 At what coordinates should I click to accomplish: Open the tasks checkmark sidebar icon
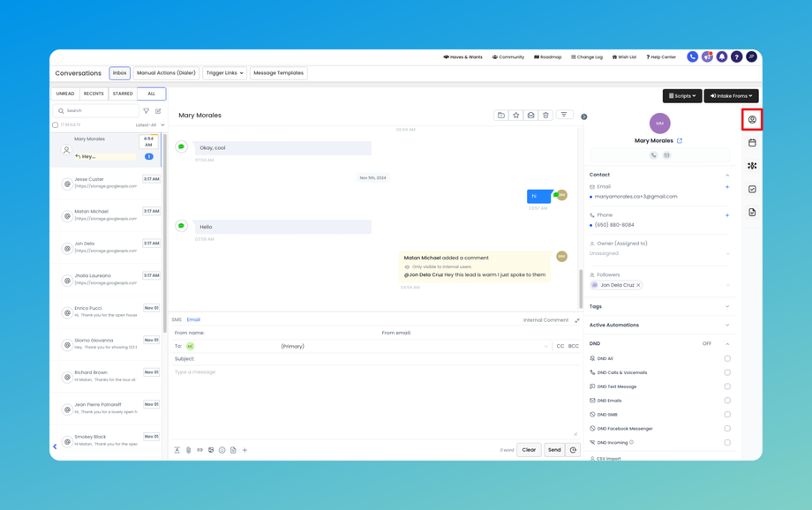coord(752,189)
